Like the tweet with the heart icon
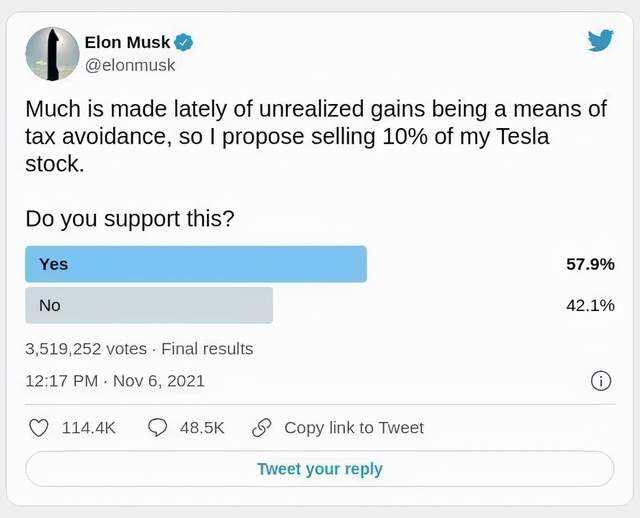The image size is (640, 518). point(39,428)
